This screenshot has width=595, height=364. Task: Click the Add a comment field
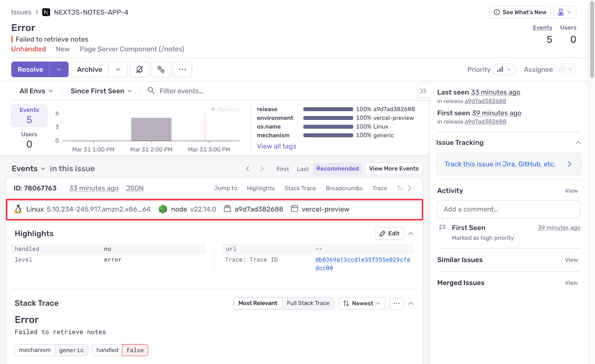click(508, 209)
